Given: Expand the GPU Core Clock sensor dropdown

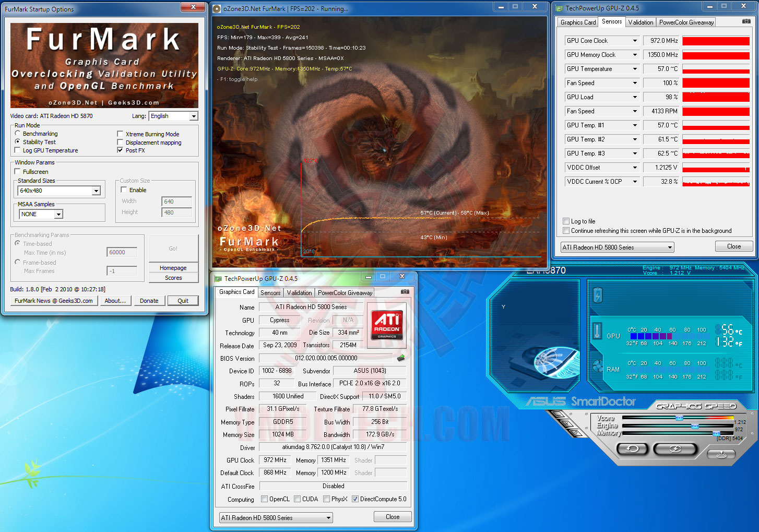Looking at the screenshot, I should tap(635, 41).
